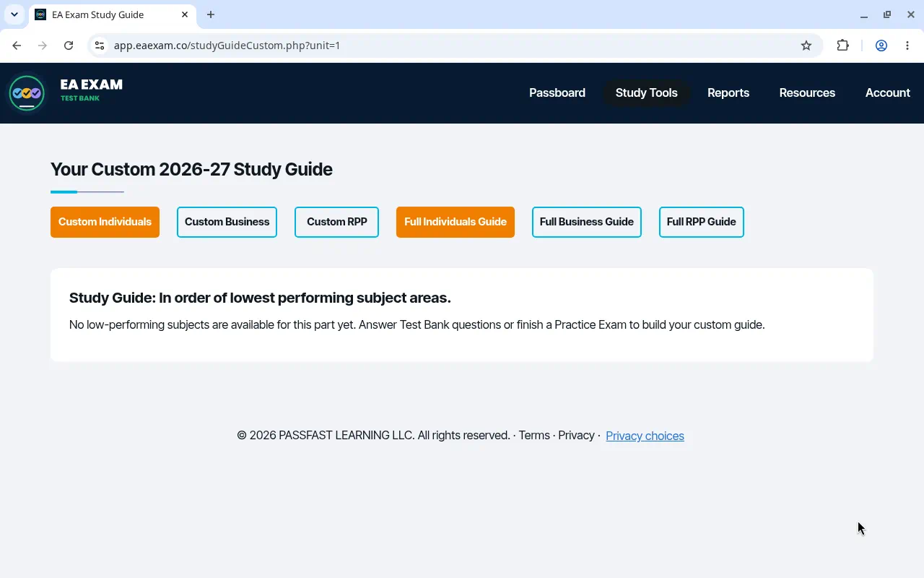Open the Study Tools menu
The height and width of the screenshot is (578, 924).
(647, 93)
